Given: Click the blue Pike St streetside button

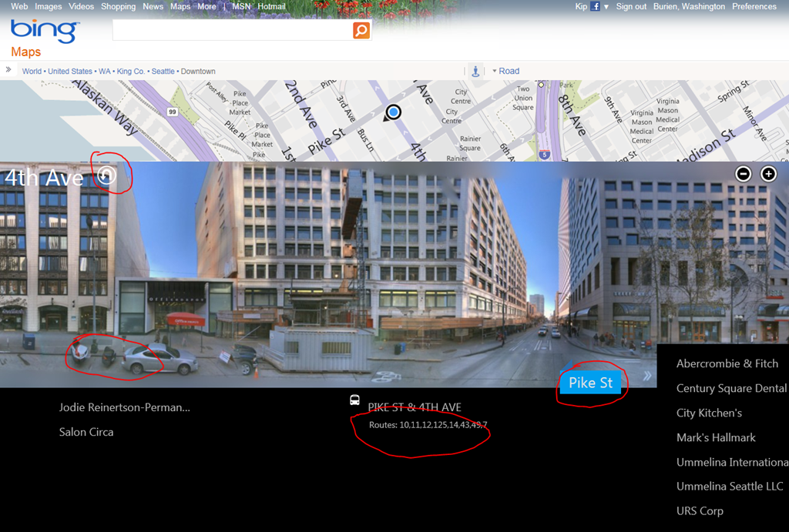Looking at the screenshot, I should [591, 383].
